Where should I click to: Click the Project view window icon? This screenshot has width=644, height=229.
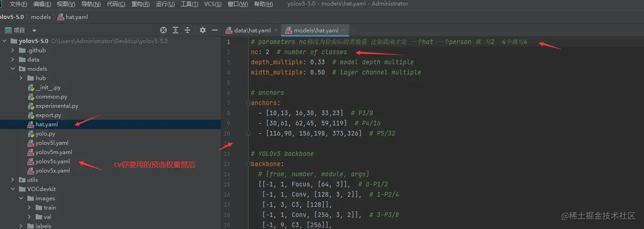tap(8, 30)
